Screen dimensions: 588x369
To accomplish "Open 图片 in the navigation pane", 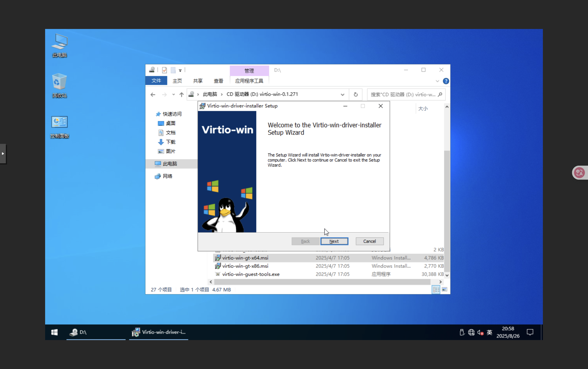I will point(166,151).
